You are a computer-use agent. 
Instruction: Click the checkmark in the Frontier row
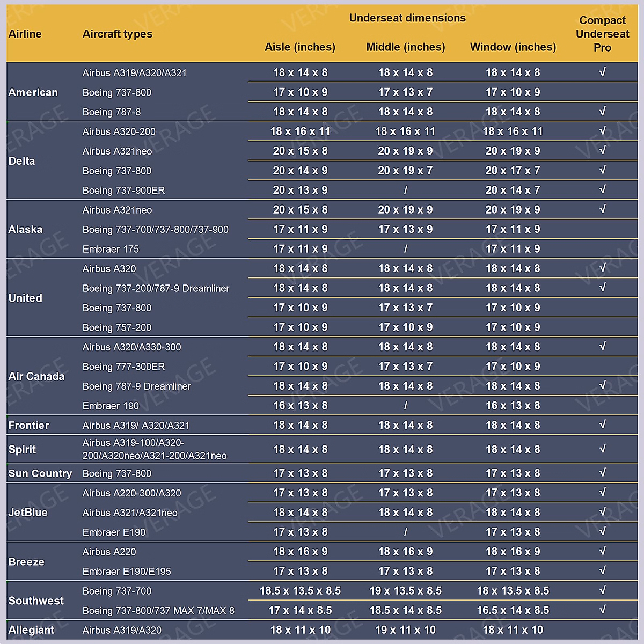tap(602, 425)
